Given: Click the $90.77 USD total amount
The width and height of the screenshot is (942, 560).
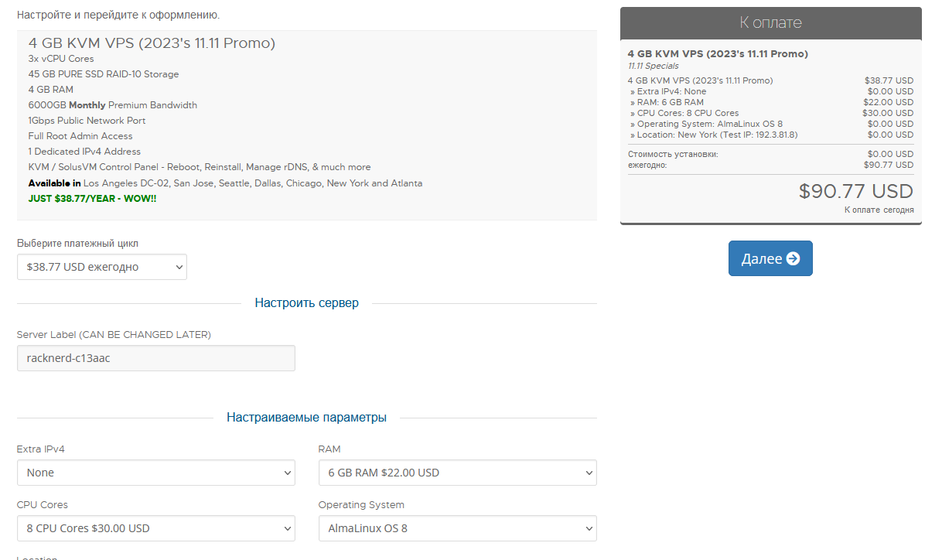Looking at the screenshot, I should point(855,191).
